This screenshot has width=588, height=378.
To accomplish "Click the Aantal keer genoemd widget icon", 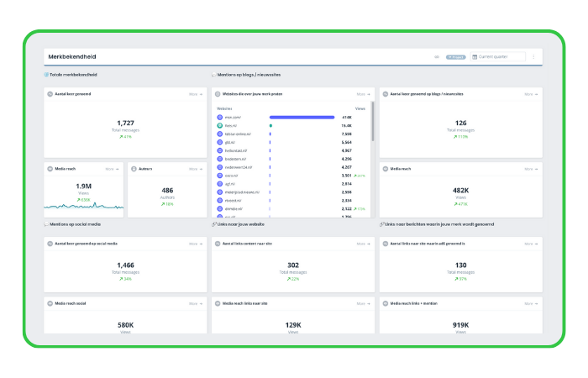I will point(50,94).
